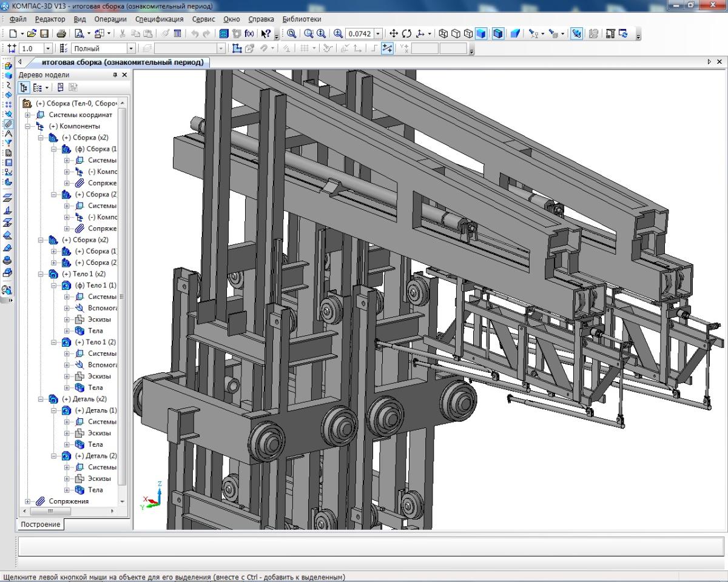The image size is (728, 582).
Task: Open the zoom scale 0.0742 dropdown
Action: [379, 34]
